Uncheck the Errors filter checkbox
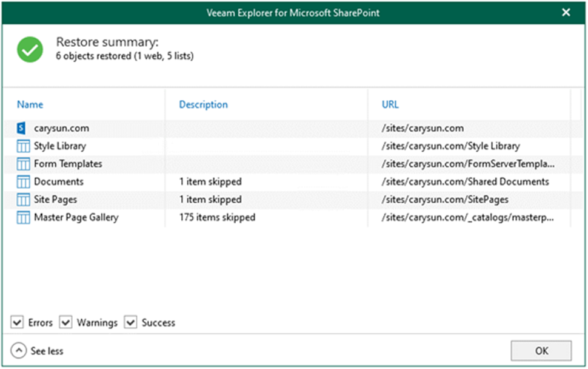The width and height of the screenshot is (588, 369). [x=17, y=322]
